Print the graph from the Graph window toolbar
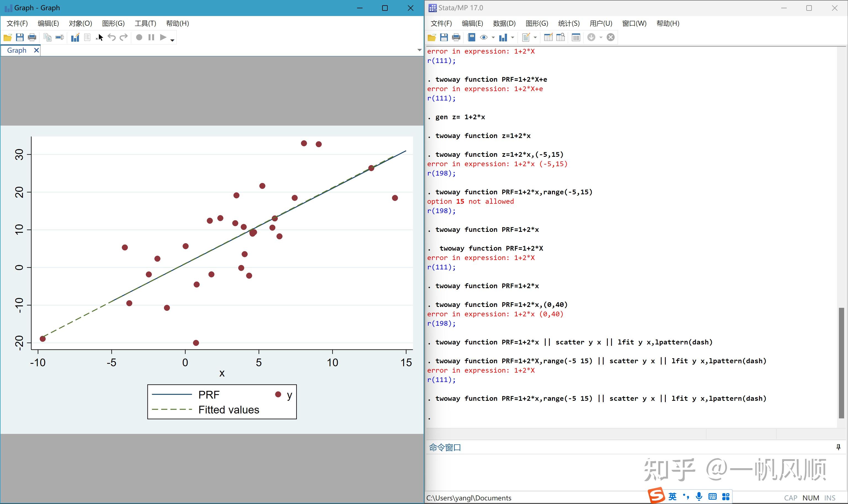The image size is (848, 504). (32, 37)
